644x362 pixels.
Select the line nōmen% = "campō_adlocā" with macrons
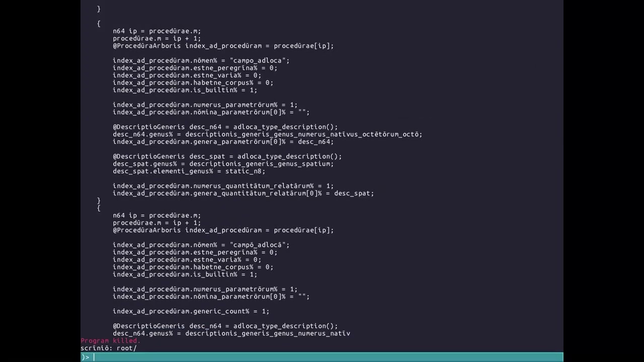point(201,245)
